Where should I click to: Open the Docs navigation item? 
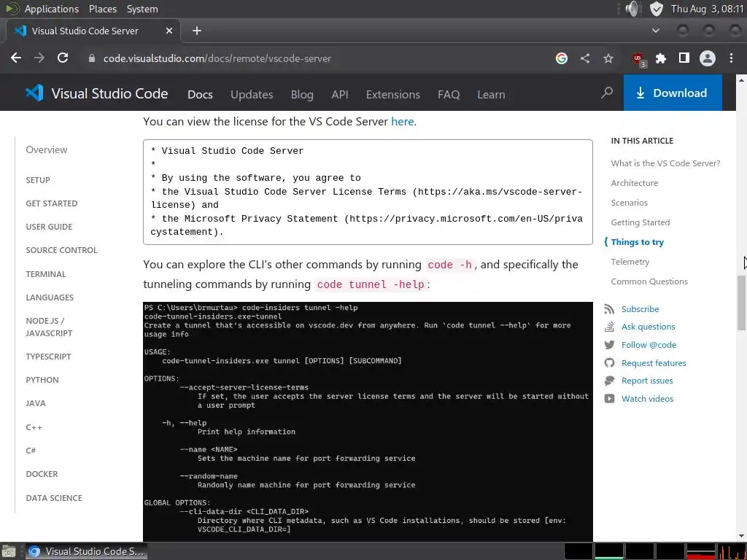pyautogui.click(x=200, y=94)
